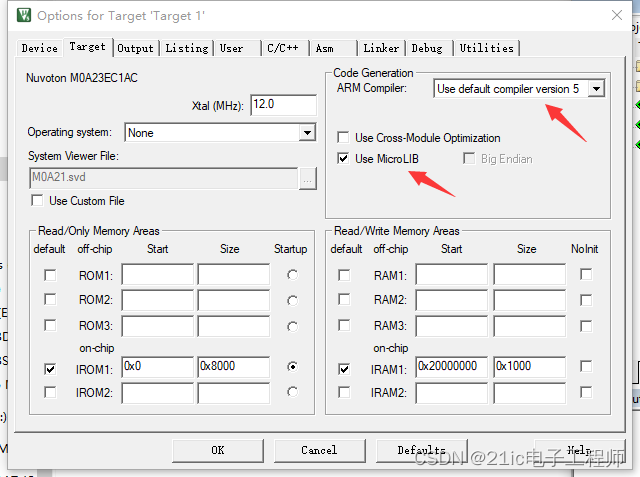Open the Listing tab
Image resolution: width=640 pixels, height=477 pixels.
187,48
